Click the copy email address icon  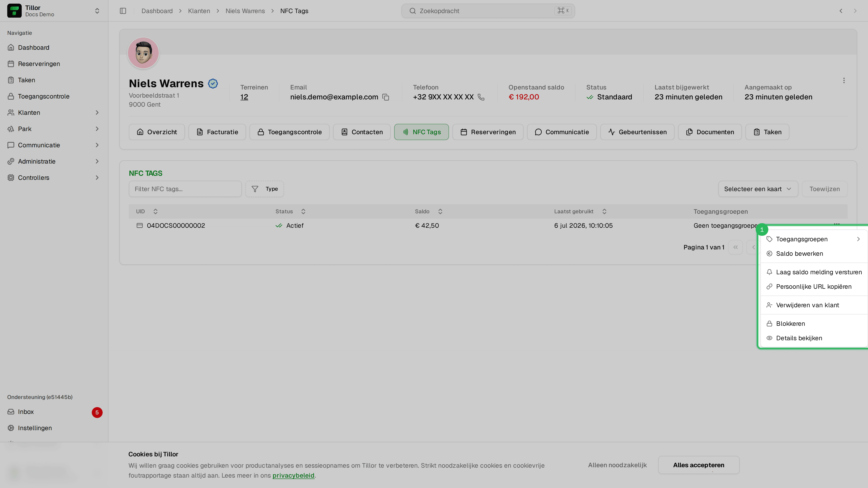pos(386,97)
